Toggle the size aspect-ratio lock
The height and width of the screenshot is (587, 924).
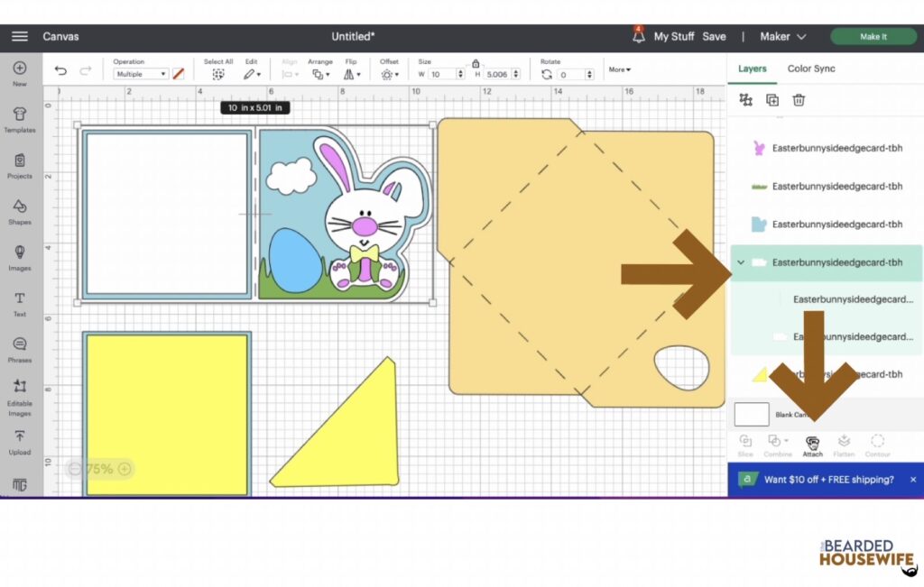pos(476,63)
